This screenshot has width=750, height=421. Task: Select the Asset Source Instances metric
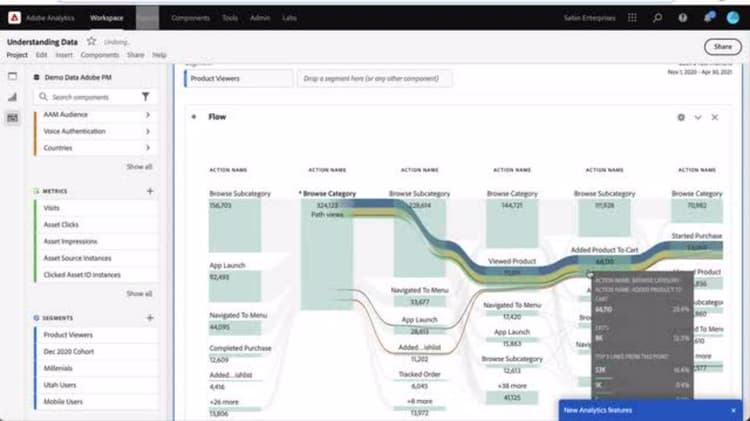[x=97, y=258]
